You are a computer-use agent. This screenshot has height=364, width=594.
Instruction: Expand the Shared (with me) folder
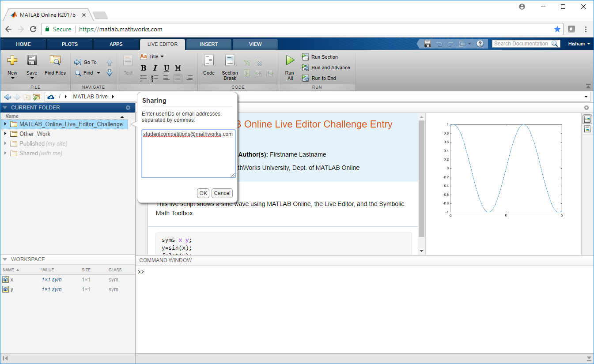tap(5, 153)
